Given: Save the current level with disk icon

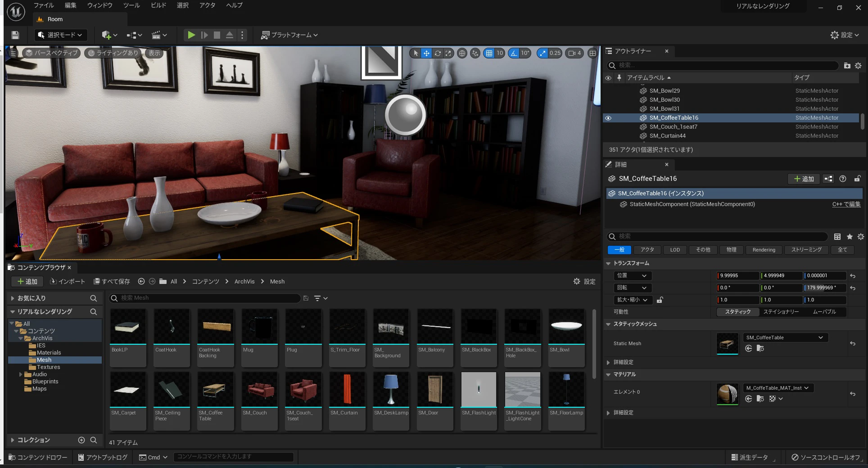Looking at the screenshot, I should point(15,35).
